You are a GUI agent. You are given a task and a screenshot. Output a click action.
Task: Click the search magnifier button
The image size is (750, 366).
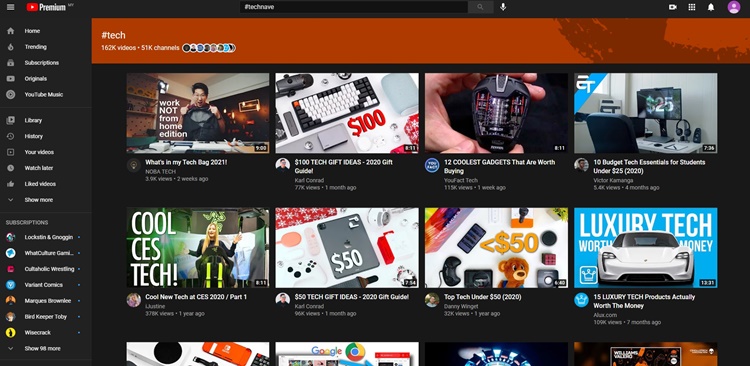point(480,7)
